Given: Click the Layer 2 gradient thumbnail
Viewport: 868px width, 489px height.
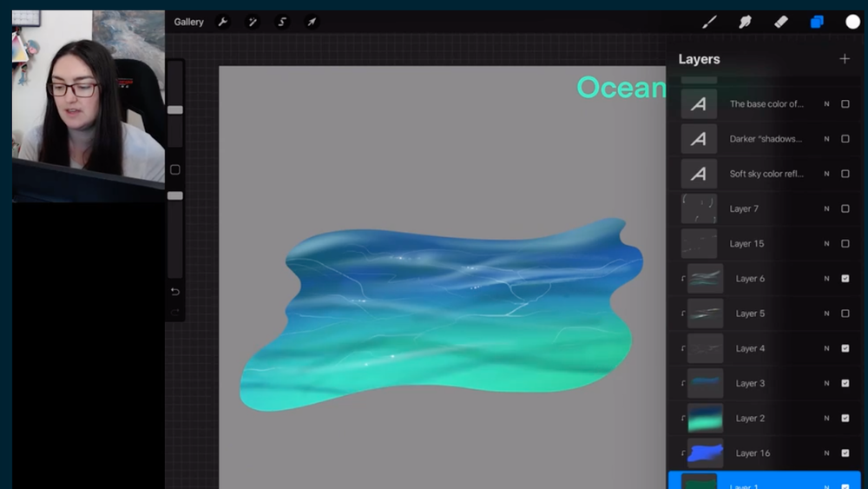Looking at the screenshot, I should pyautogui.click(x=705, y=418).
